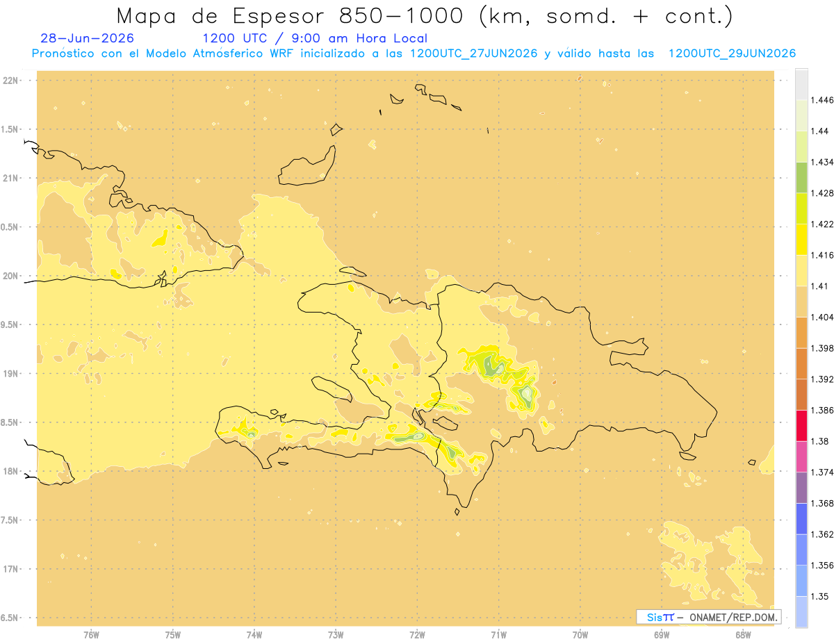Click the 72W longitude axis label
The image size is (834, 644).
417,634
